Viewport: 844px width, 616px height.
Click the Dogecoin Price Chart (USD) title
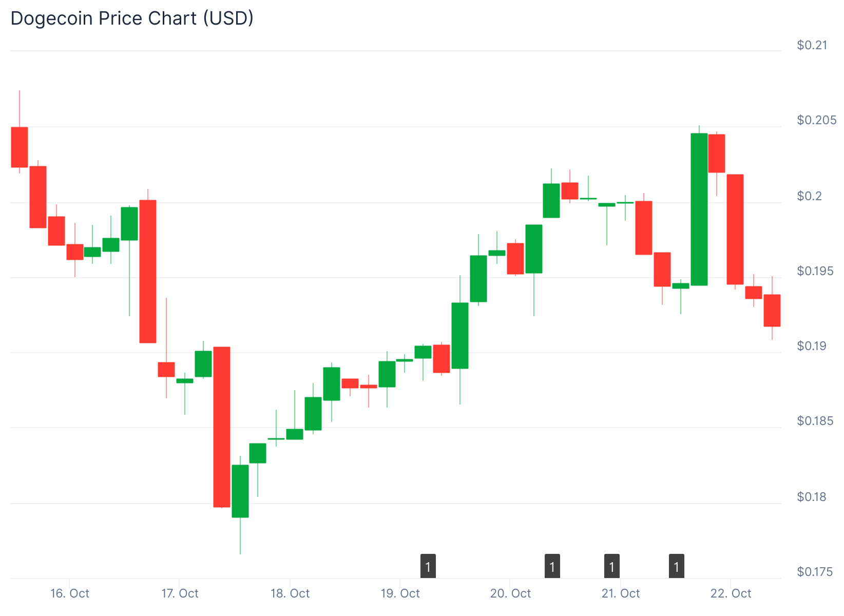coord(132,18)
